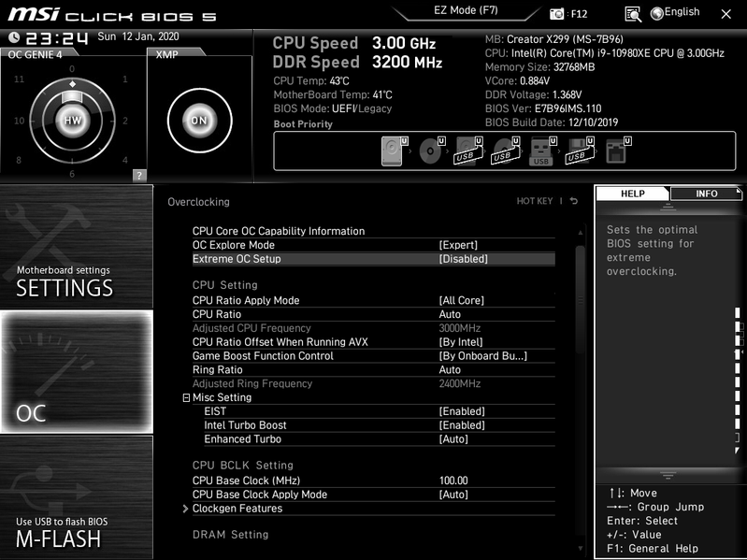747x560 pixels.
Task: Click the DDR Speed 3200 MHz reading
Action: 357,62
